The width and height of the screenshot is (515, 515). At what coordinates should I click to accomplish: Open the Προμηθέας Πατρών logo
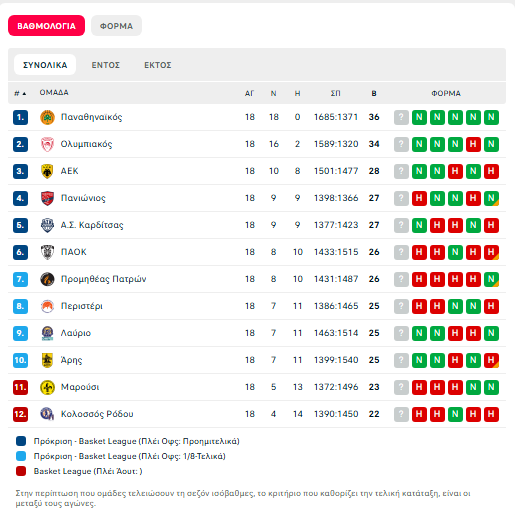pyautogui.click(x=47, y=279)
